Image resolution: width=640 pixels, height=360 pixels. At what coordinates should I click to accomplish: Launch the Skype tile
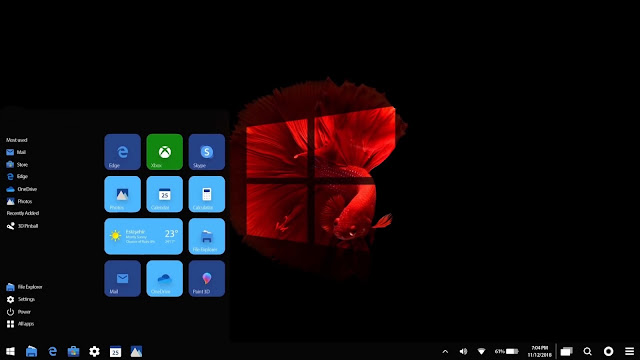[x=207, y=152]
